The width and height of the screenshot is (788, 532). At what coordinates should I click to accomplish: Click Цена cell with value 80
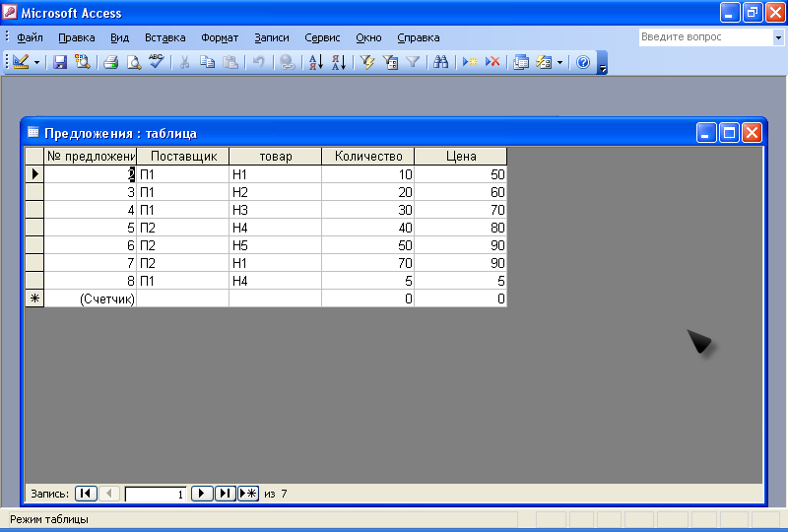click(461, 228)
